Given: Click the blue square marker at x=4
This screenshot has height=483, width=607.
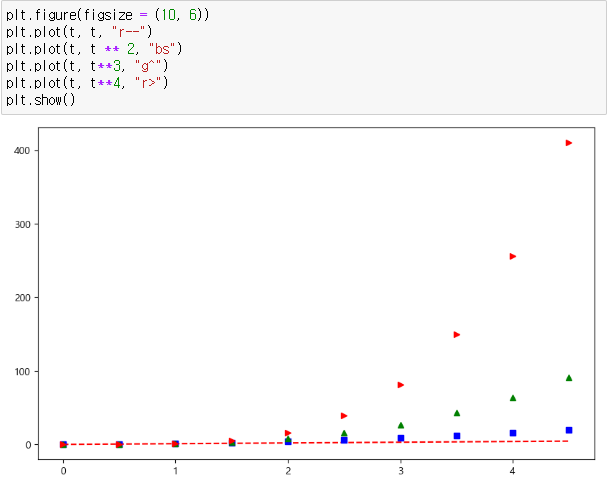Looking at the screenshot, I should point(513,433).
